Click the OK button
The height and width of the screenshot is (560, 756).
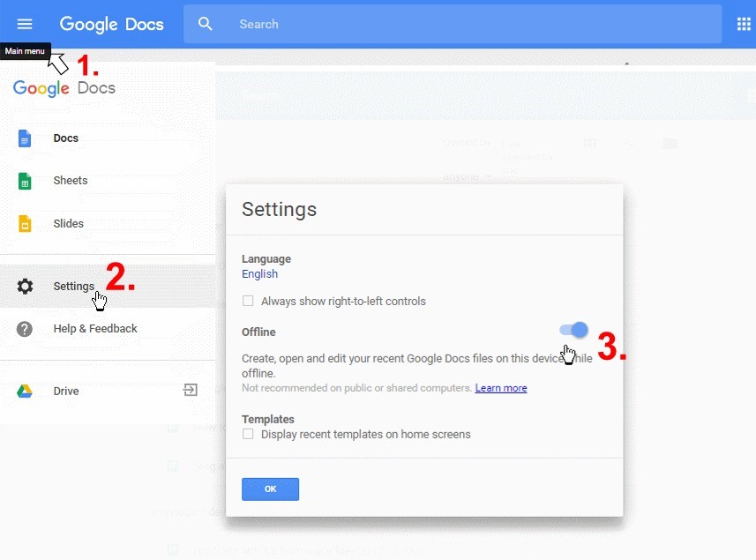coord(270,489)
